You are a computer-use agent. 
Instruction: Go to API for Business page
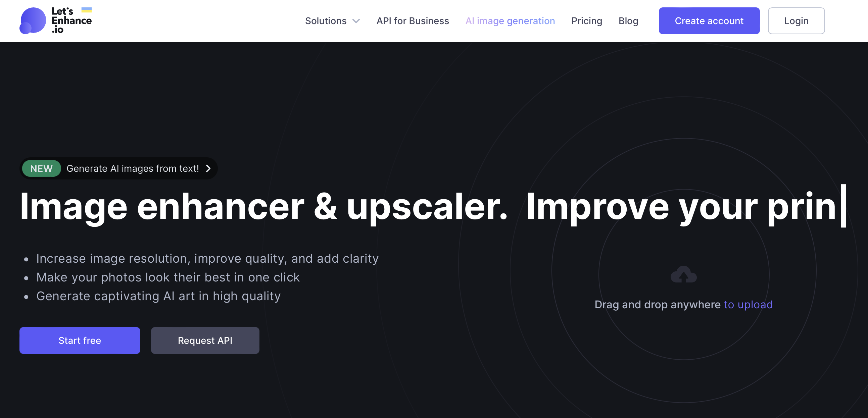(x=413, y=21)
